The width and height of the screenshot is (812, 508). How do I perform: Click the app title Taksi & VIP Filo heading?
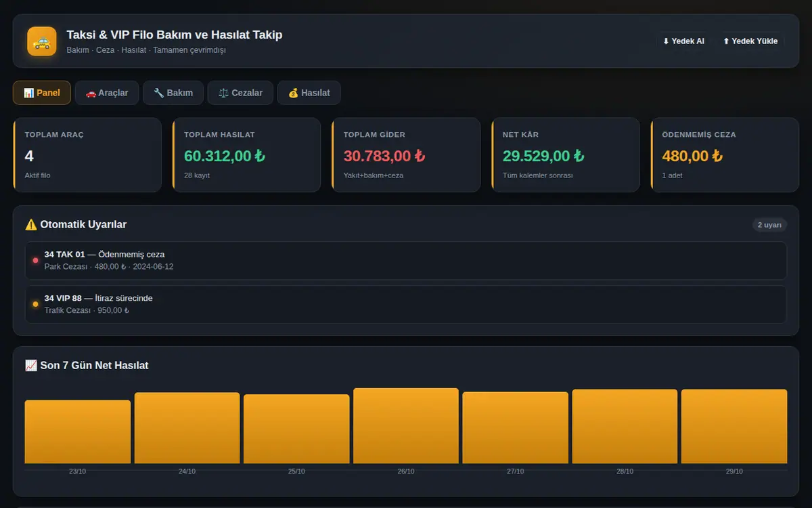(x=175, y=35)
